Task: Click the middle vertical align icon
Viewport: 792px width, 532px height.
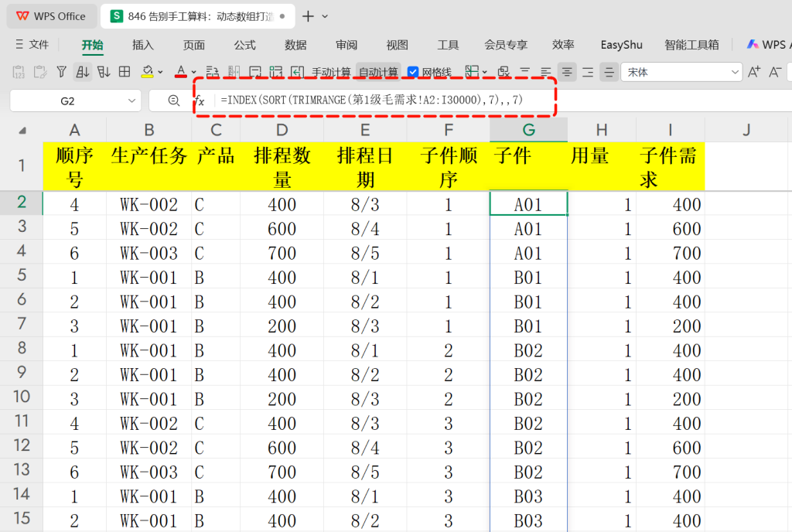Action: tap(609, 72)
